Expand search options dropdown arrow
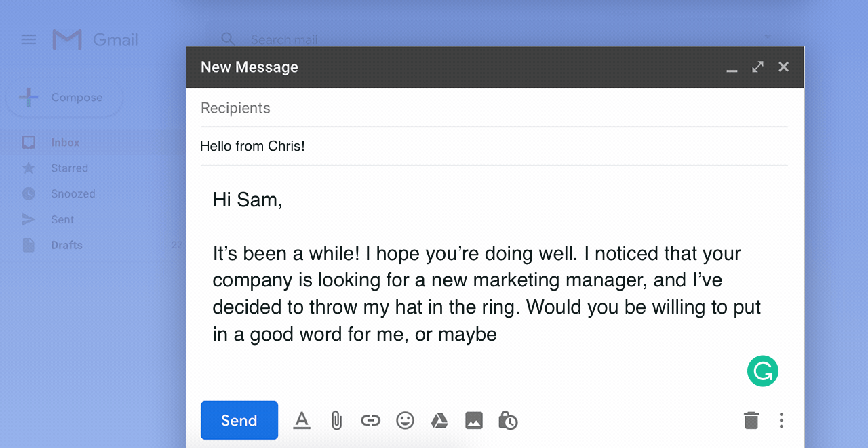The image size is (868, 448). [x=768, y=37]
